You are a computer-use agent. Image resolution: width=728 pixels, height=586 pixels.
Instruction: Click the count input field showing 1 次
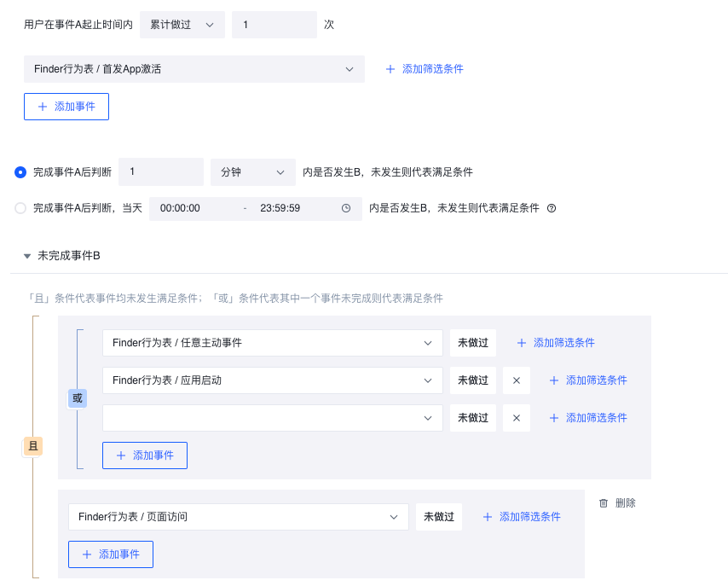click(x=274, y=25)
